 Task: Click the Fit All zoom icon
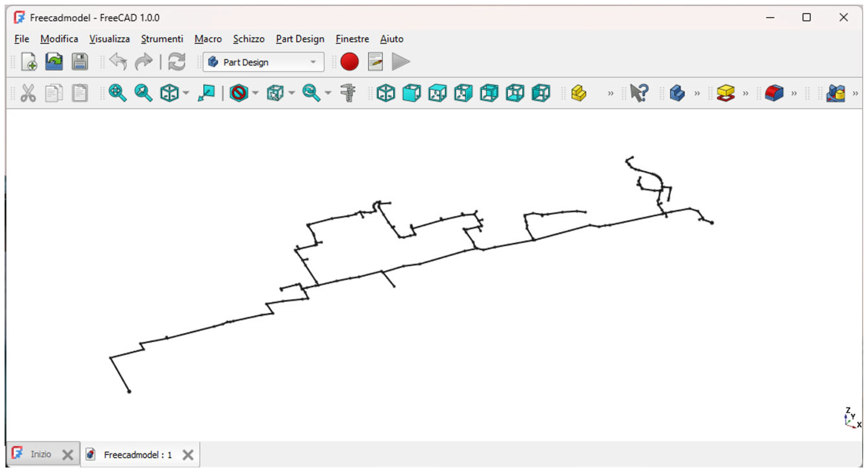[117, 93]
